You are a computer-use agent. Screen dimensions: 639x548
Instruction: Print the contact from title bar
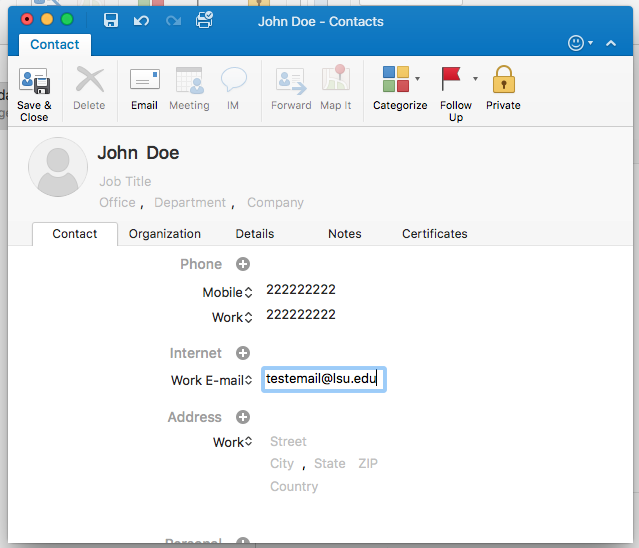[204, 20]
